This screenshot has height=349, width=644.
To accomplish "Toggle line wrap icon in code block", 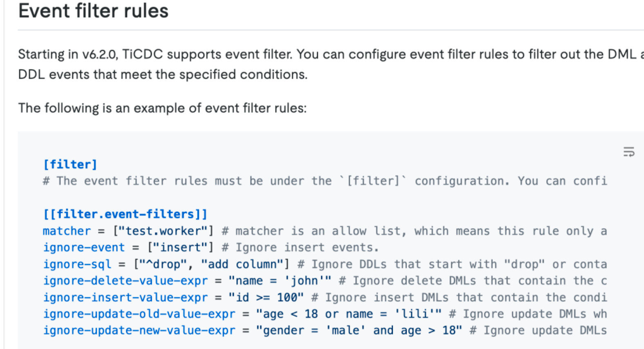I will point(628,152).
